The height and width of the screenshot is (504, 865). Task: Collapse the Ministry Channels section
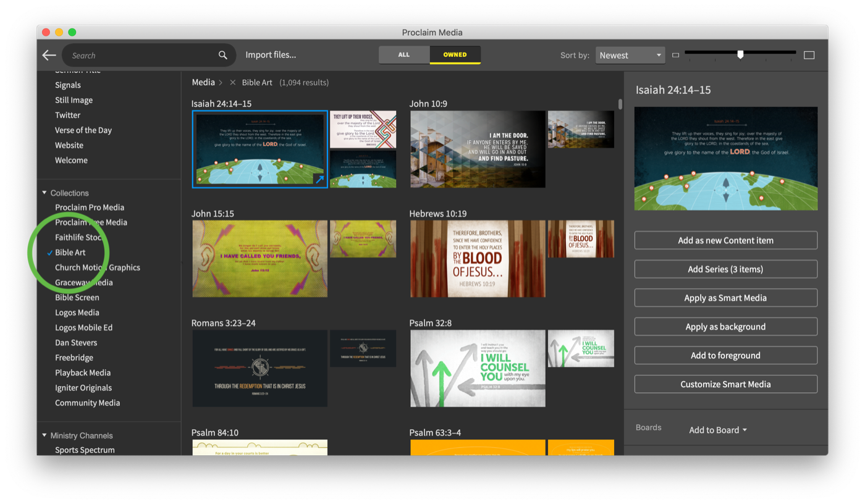pyautogui.click(x=44, y=435)
